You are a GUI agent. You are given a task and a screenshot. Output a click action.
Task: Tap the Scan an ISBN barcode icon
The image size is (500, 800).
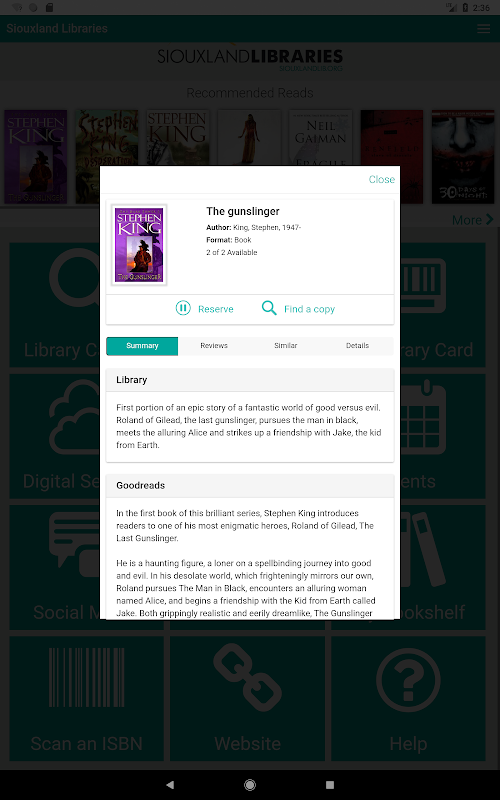86,677
